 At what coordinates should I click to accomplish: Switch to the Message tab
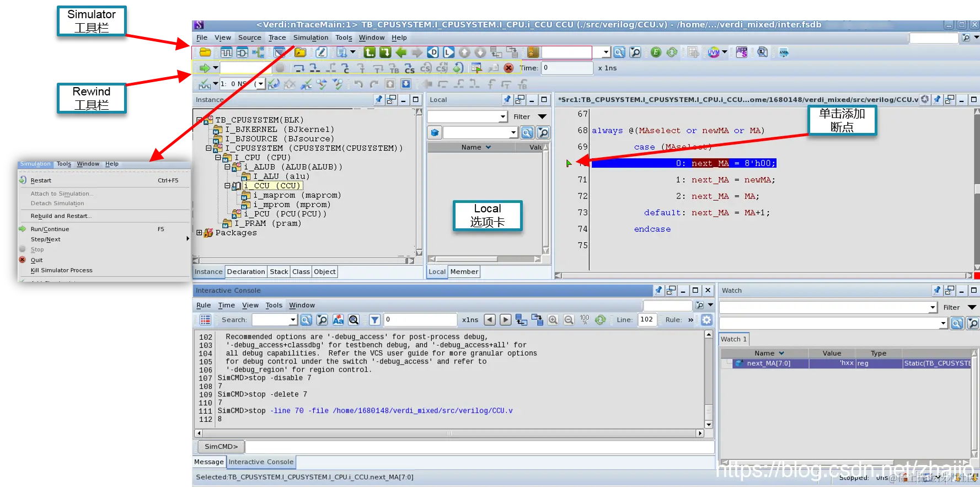(x=209, y=462)
